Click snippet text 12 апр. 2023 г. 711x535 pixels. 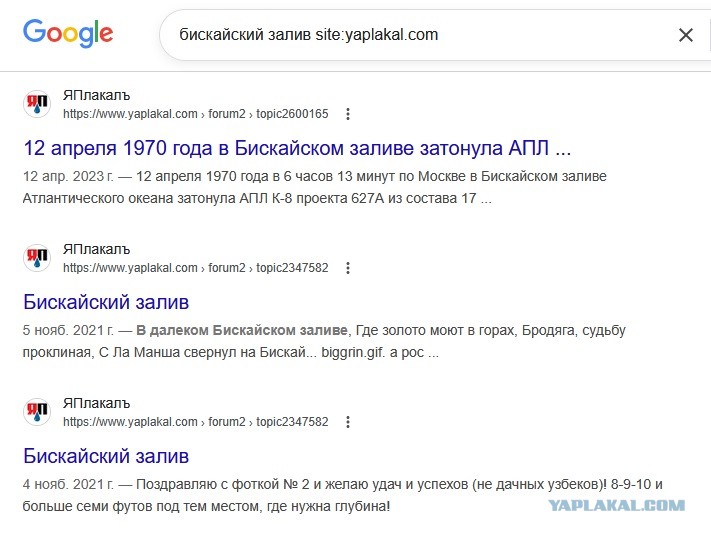coord(68,176)
